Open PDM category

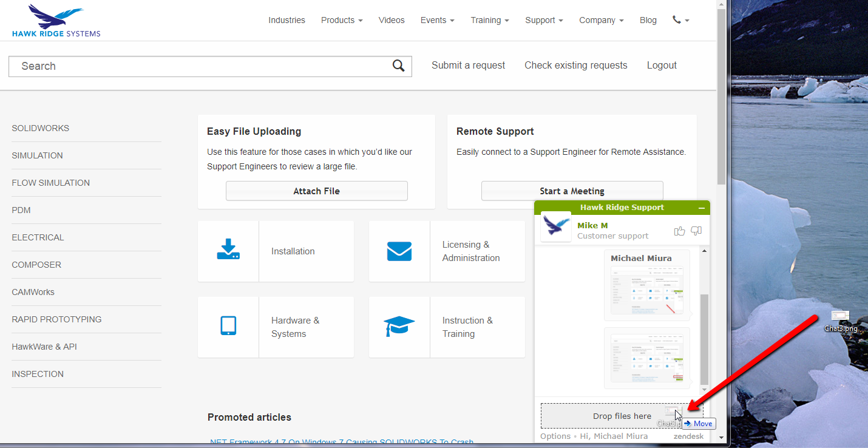click(21, 210)
